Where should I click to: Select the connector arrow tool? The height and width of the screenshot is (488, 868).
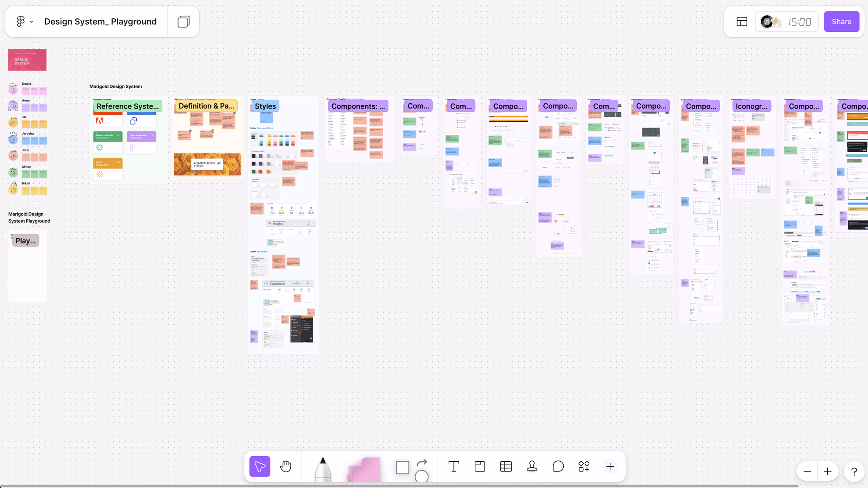coord(422,463)
